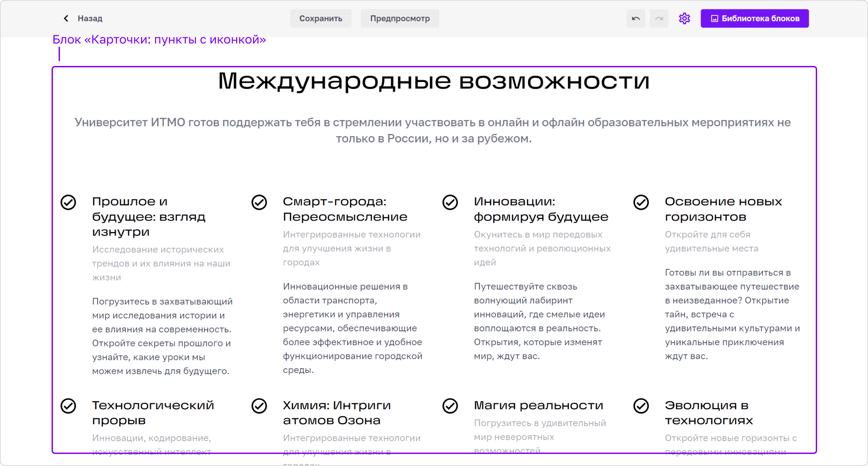Viewport: 868px width, 466px height.
Task: Save changes with the Сохранить button
Action: pos(320,18)
